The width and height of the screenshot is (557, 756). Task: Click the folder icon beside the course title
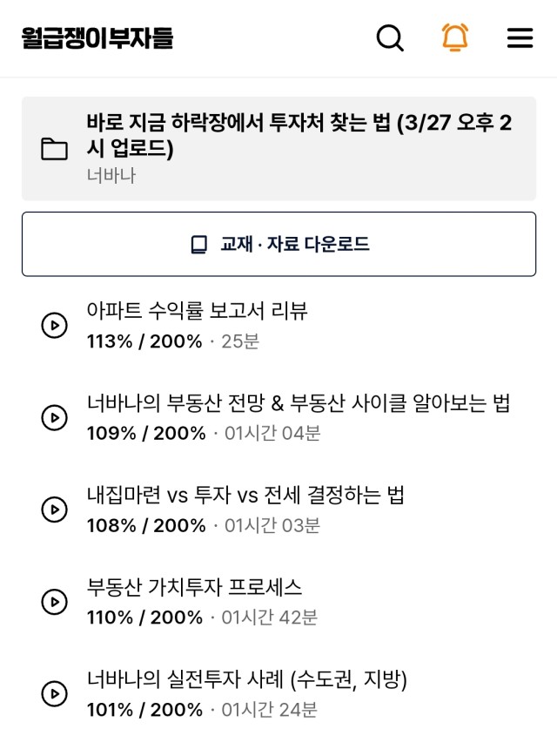pos(54,148)
